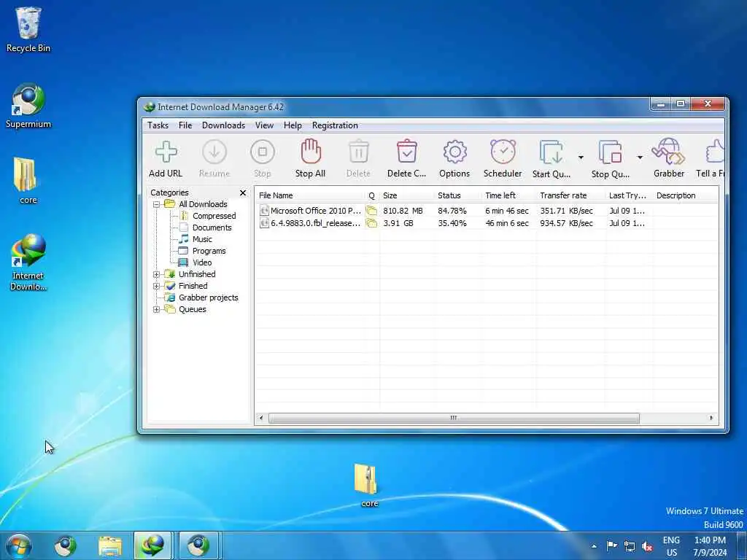Close the Categories panel
The height and width of the screenshot is (560, 747).
coord(243,192)
